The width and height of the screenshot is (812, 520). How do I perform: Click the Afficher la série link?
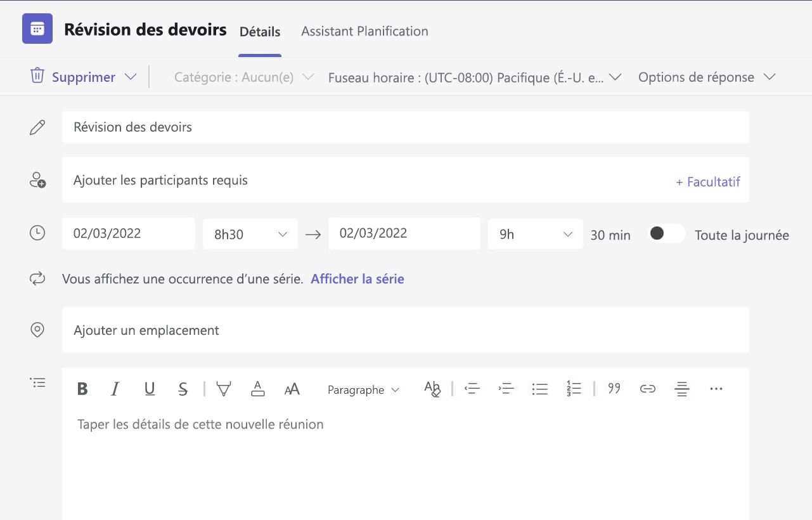358,278
